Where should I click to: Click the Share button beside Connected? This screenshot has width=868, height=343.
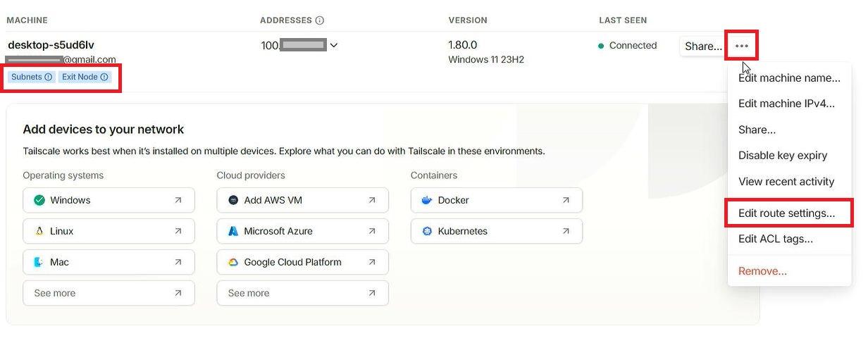coord(702,46)
